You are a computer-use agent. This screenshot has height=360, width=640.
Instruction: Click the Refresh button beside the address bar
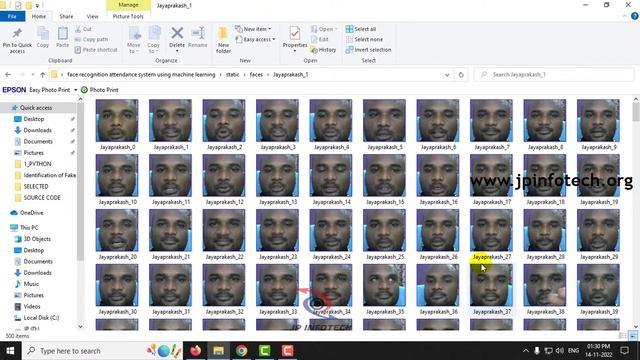coord(461,75)
